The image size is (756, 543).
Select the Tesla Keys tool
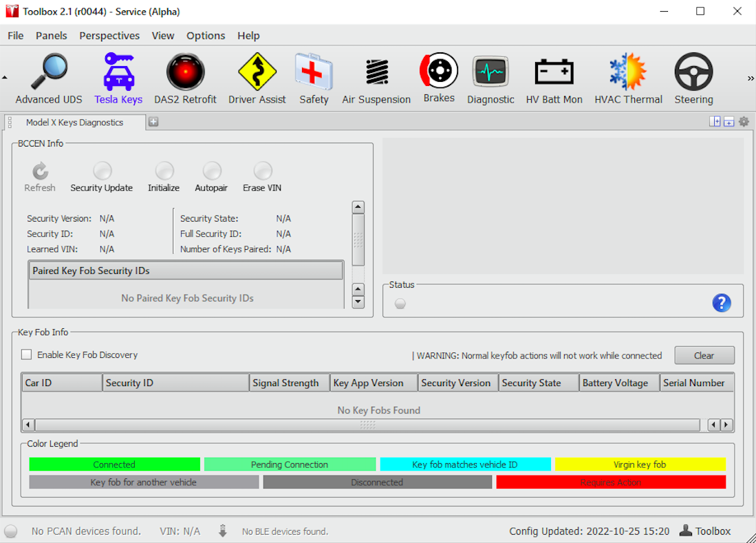click(x=118, y=76)
